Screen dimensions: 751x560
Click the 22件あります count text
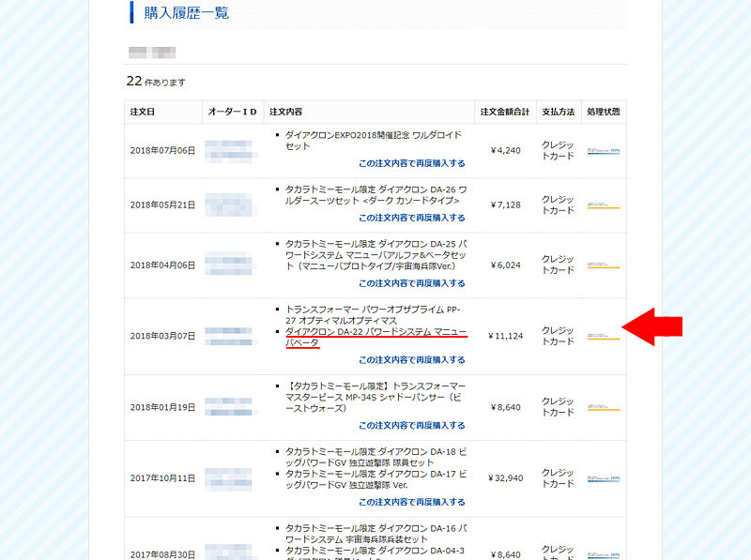coord(156,82)
